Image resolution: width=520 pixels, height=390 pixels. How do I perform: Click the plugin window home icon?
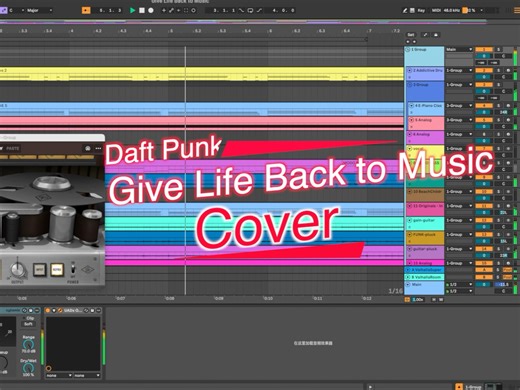(x=88, y=148)
